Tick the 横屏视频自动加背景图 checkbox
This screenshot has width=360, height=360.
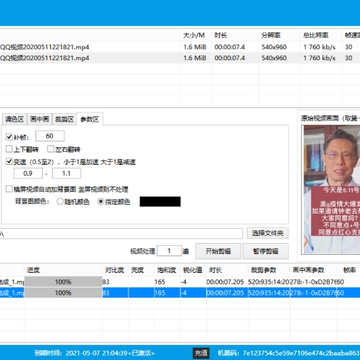click(9, 189)
